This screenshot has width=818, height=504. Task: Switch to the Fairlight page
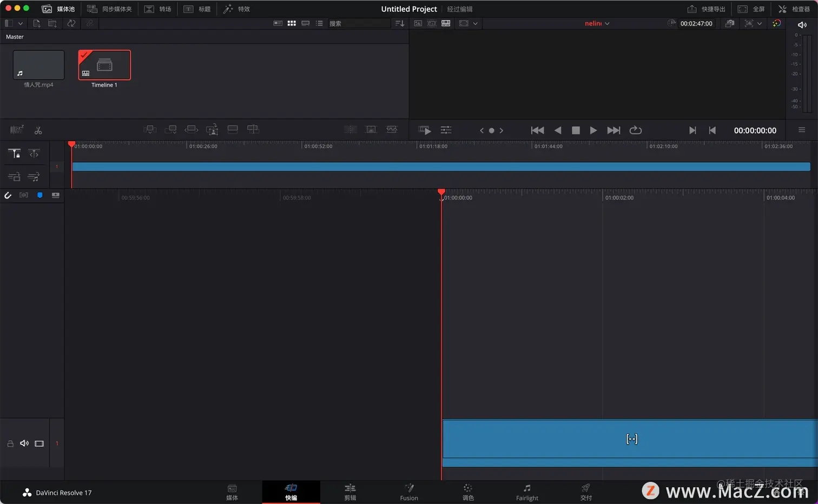click(x=527, y=492)
